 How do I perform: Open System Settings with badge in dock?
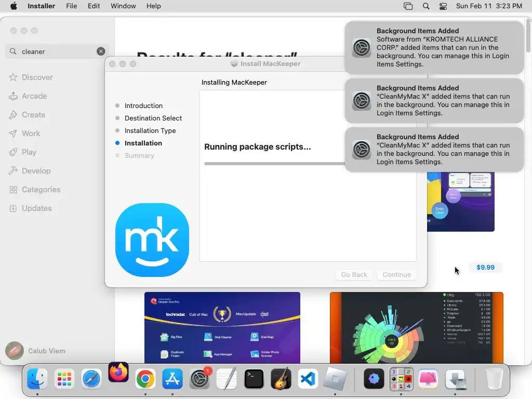[x=199, y=379]
